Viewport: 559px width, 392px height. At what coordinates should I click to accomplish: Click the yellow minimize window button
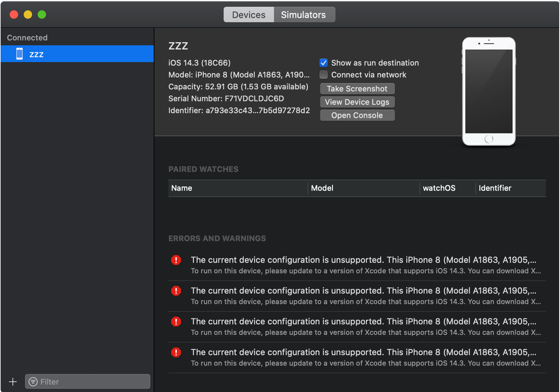point(28,14)
